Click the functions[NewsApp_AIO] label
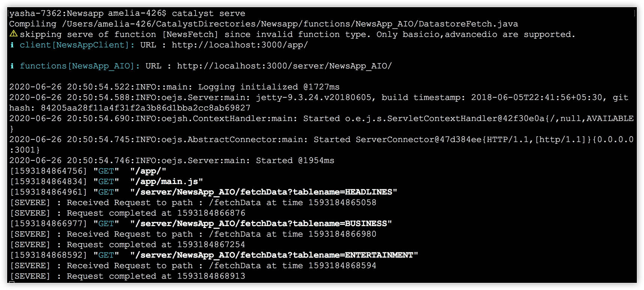The image size is (644, 290). click(x=80, y=66)
